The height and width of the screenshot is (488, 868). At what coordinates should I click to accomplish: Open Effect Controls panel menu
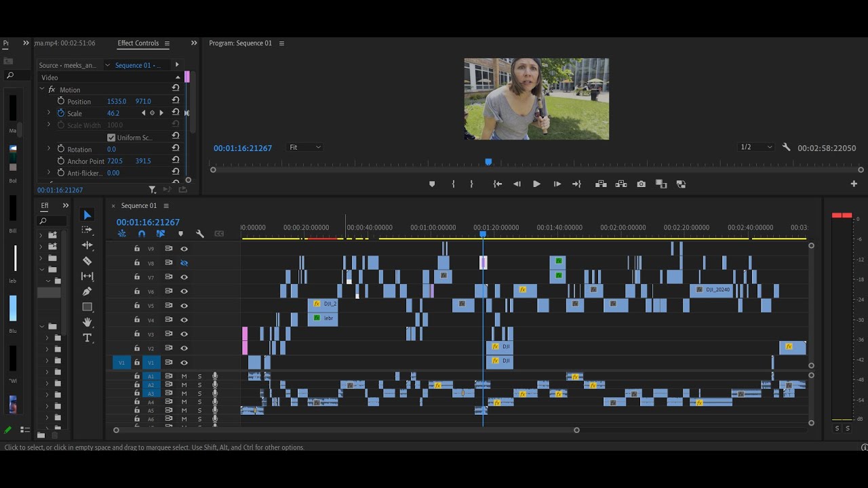pos(167,43)
